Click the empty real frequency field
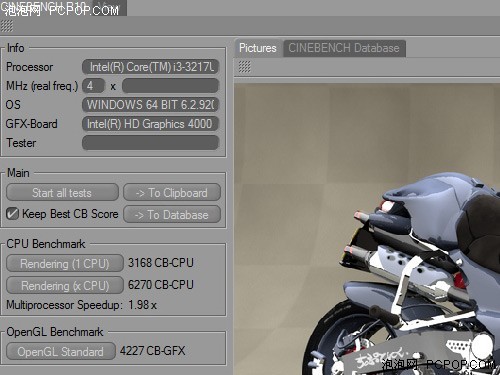 point(170,86)
